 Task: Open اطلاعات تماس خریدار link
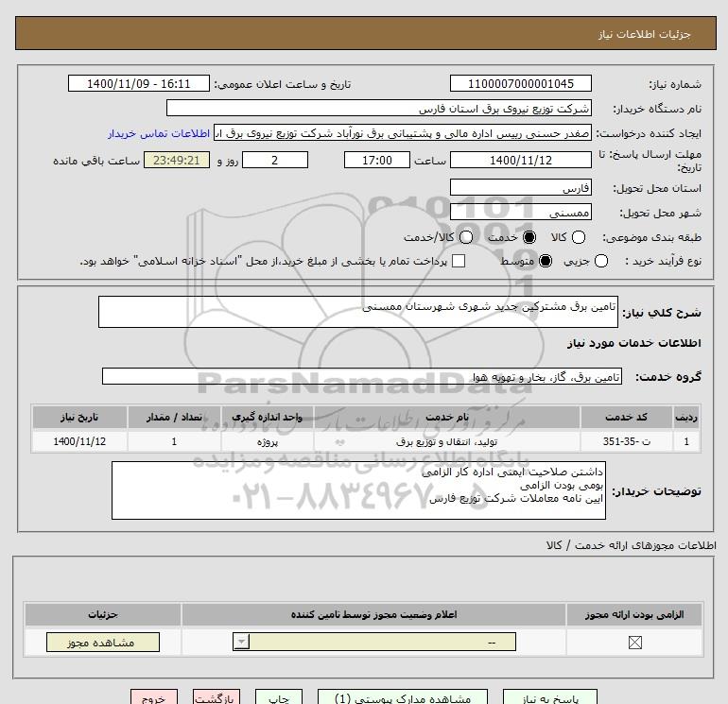click(159, 133)
